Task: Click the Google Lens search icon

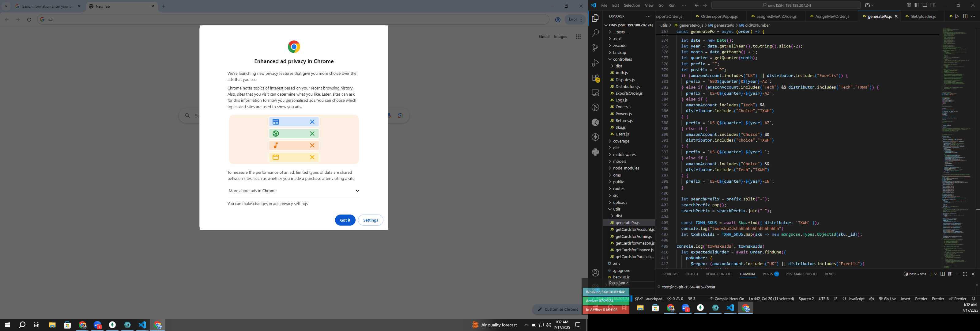Action: [x=400, y=116]
